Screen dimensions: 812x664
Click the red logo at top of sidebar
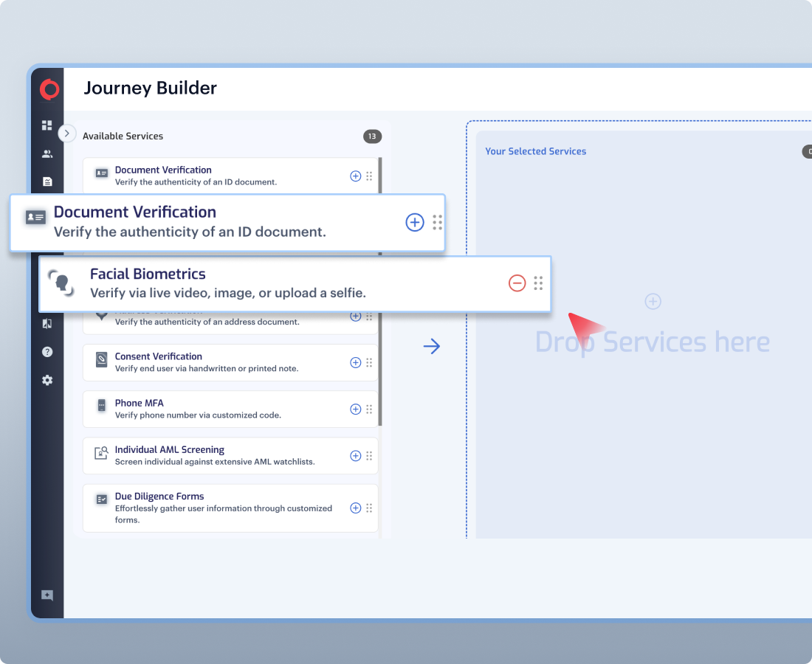[49, 89]
